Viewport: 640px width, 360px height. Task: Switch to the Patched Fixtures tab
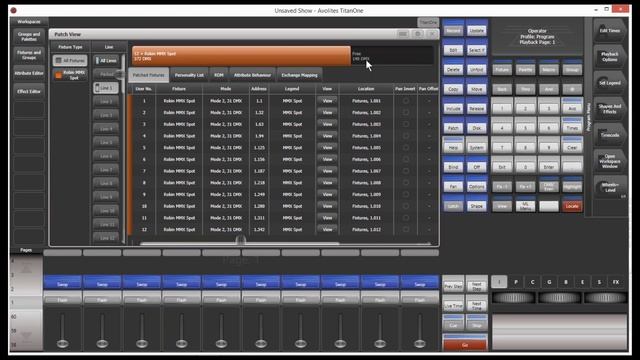148,75
